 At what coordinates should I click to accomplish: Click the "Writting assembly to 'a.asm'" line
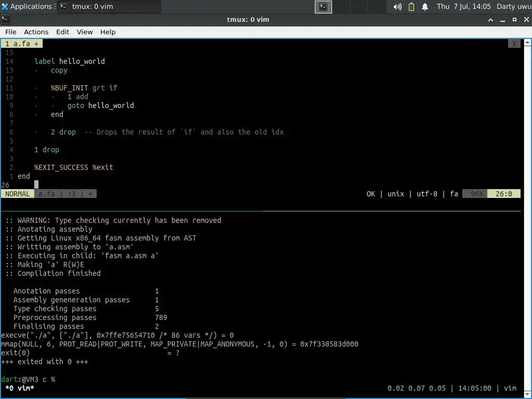(x=69, y=247)
